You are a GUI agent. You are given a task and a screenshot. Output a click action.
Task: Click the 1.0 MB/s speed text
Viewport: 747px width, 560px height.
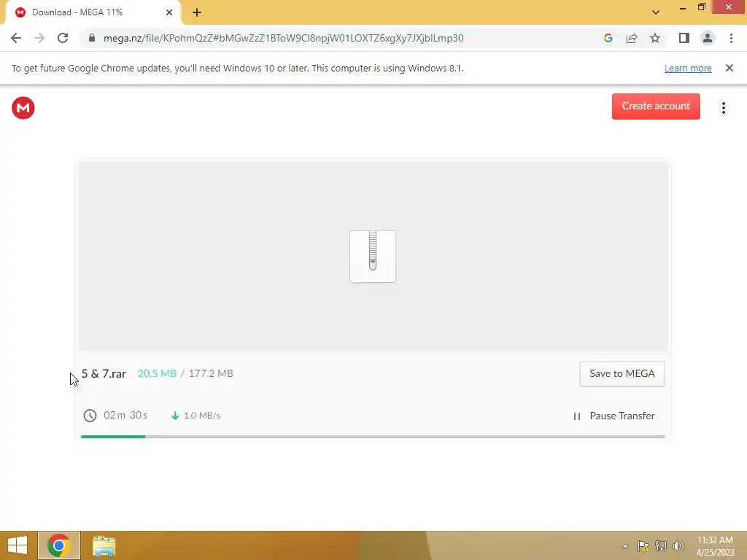click(x=202, y=416)
